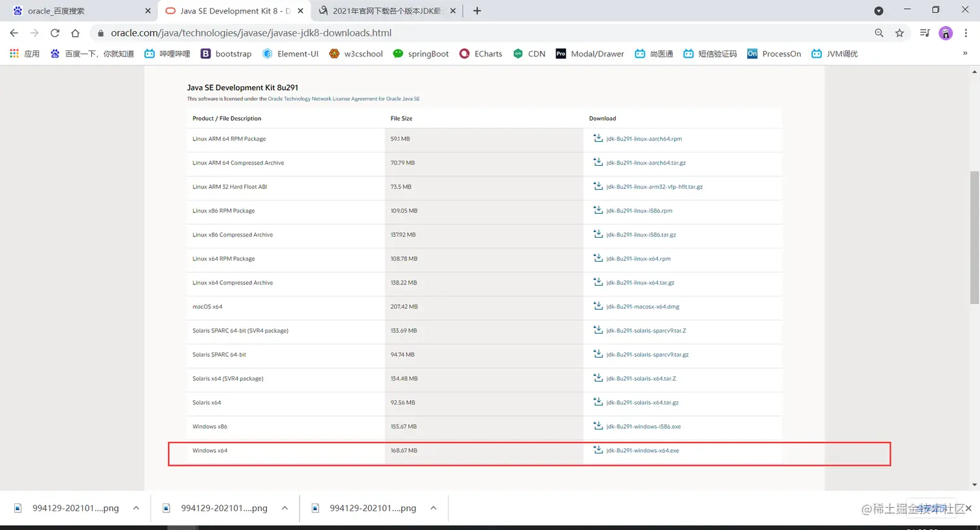980x530 pixels.
Task: Click the address bar URL field
Action: 480,33
